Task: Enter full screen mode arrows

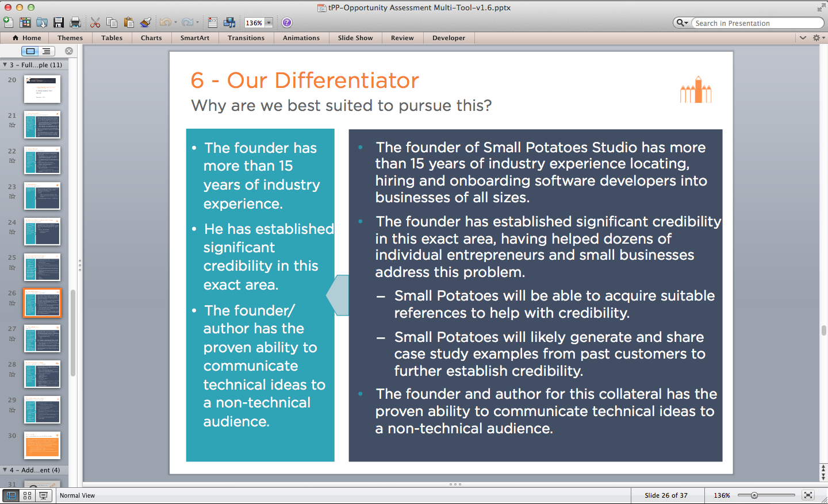Action: tap(821, 7)
